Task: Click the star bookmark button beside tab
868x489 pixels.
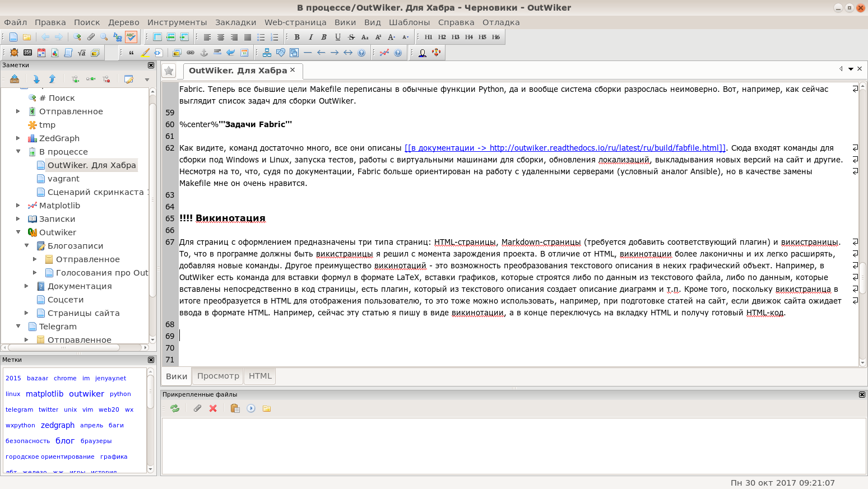Action: pos(169,71)
